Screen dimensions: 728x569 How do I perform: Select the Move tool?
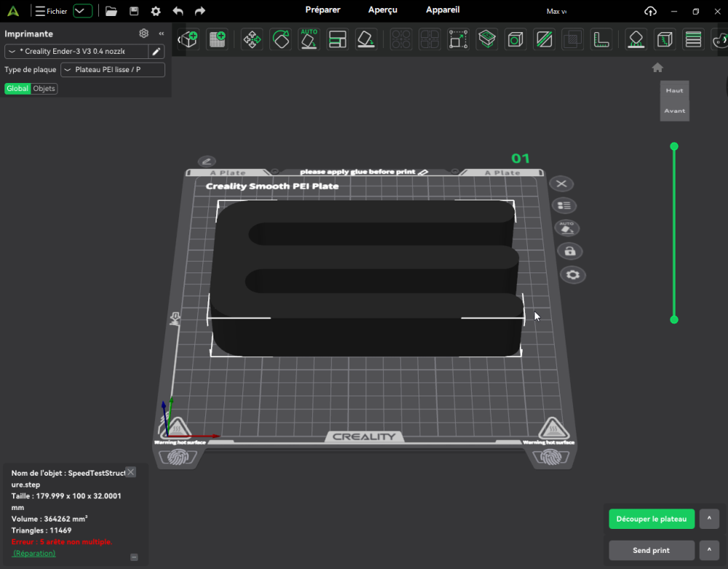[252, 39]
